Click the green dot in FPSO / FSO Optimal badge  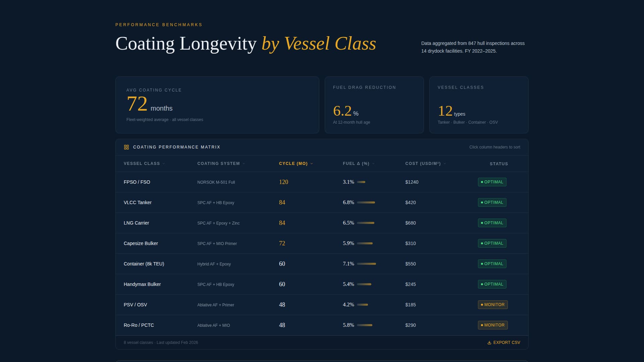point(482,182)
